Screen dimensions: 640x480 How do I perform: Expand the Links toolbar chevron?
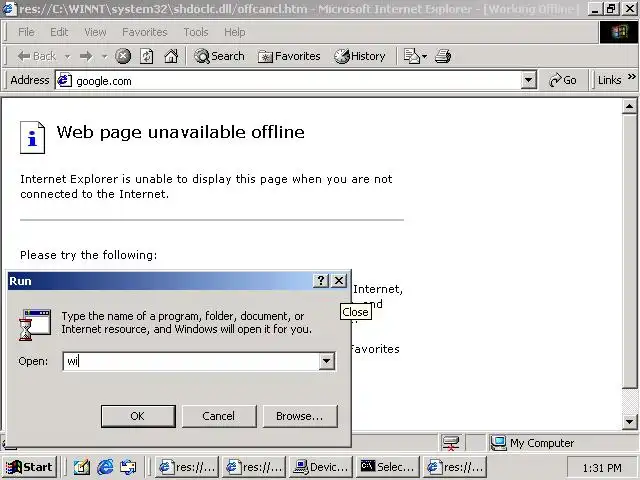631,76
